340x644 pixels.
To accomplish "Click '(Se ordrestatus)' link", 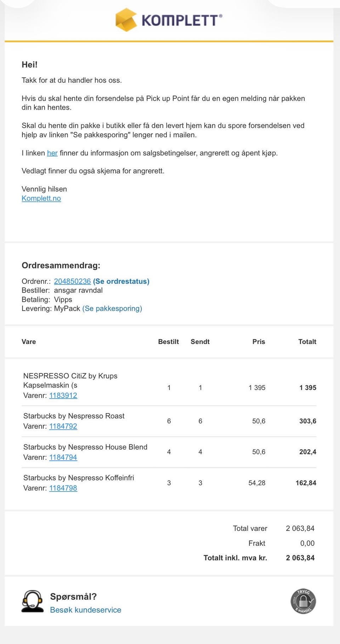I will (x=121, y=281).
